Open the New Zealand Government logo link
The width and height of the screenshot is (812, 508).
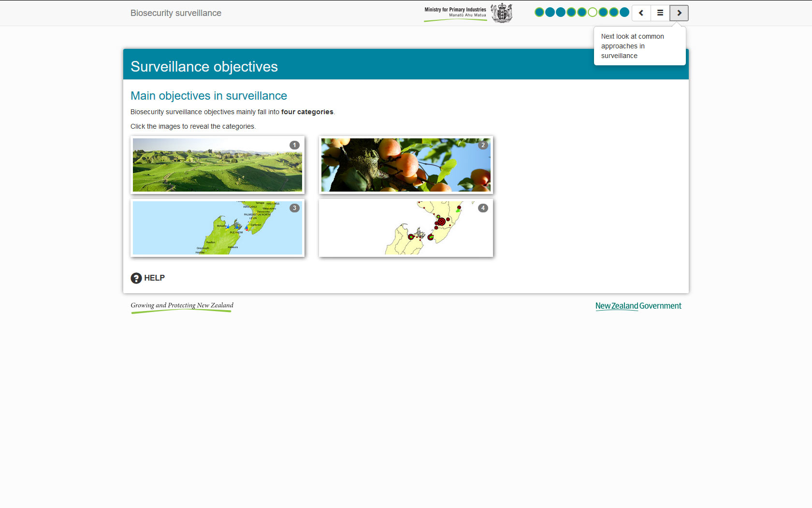[638, 306]
